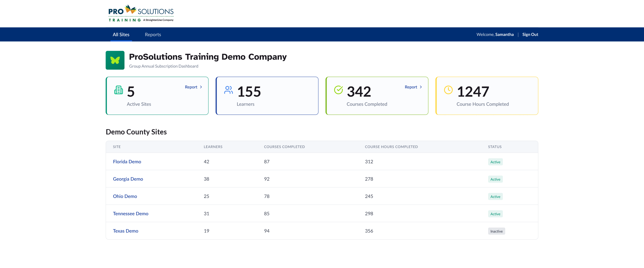Click the Status column header
Image resolution: width=644 pixels, height=268 pixels.
pyautogui.click(x=495, y=147)
